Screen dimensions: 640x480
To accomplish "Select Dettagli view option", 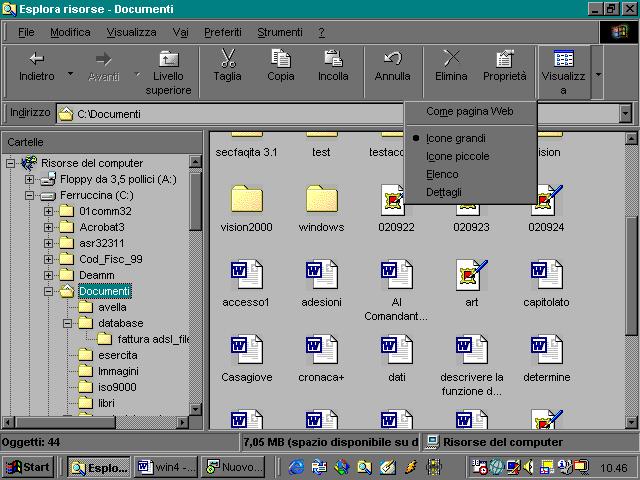I will (x=470, y=192).
